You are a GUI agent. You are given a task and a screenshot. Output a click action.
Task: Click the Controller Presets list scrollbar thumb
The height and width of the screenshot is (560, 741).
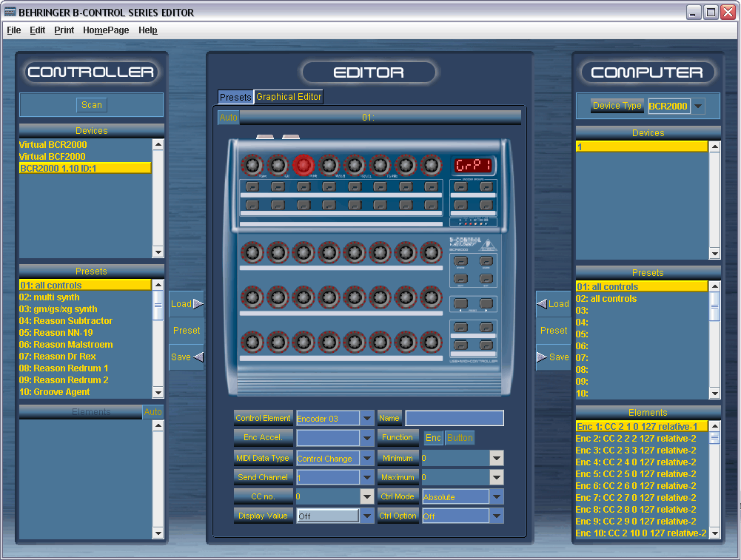(158, 306)
